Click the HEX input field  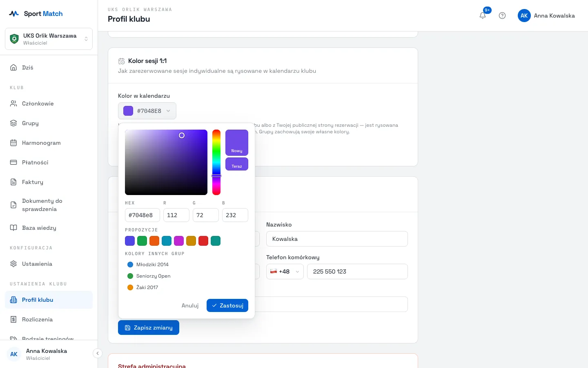point(143,215)
